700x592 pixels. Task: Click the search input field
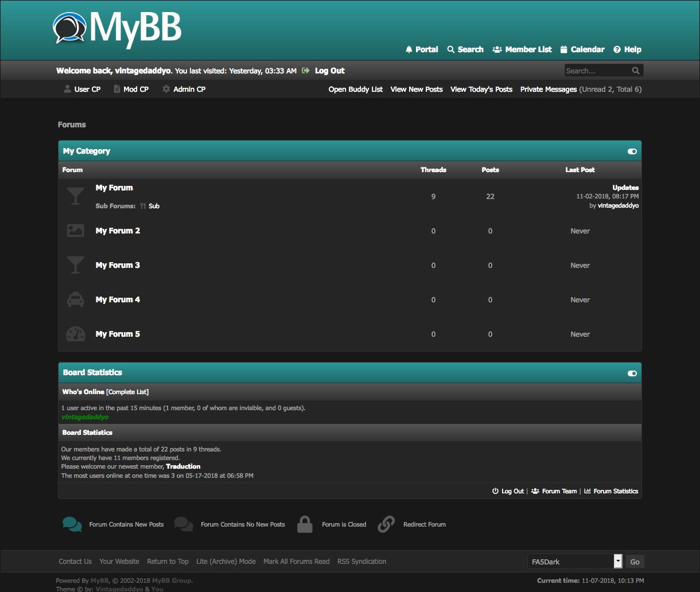(x=596, y=71)
